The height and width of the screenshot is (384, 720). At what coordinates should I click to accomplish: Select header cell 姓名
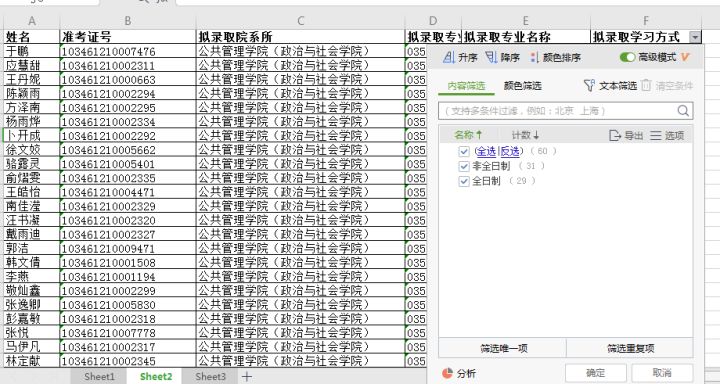click(x=32, y=37)
